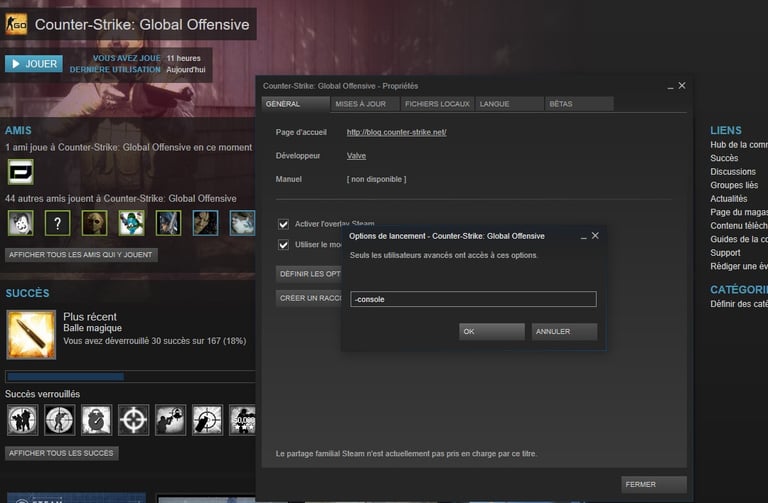Image resolution: width=768 pixels, height=503 pixels.
Task: Open the alarm clock locked achievement
Action: 96,420
